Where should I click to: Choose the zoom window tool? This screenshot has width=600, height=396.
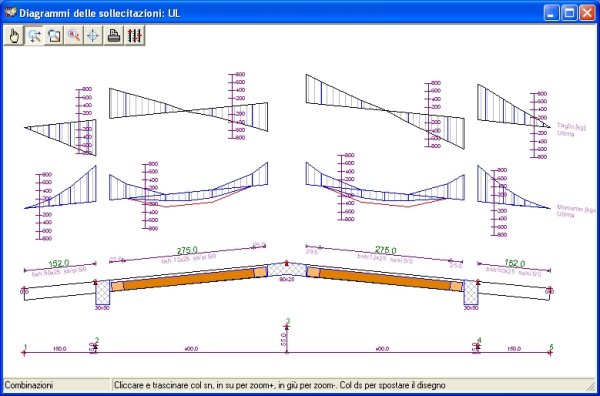pos(54,36)
